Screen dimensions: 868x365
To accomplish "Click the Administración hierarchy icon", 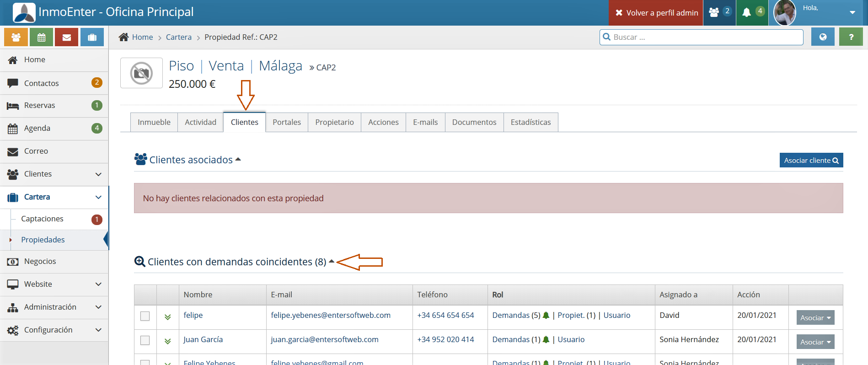I will point(13,307).
